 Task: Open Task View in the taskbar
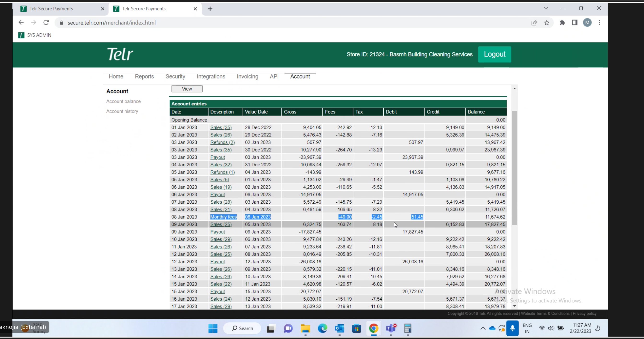click(271, 328)
